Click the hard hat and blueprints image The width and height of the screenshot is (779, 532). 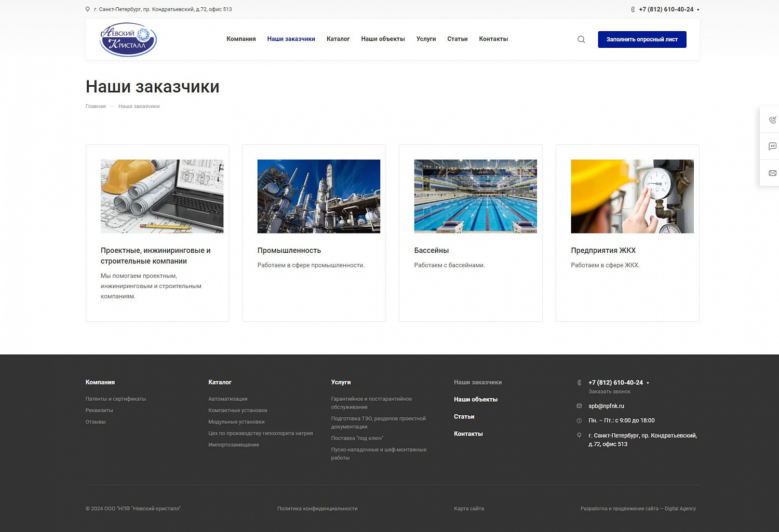click(162, 196)
